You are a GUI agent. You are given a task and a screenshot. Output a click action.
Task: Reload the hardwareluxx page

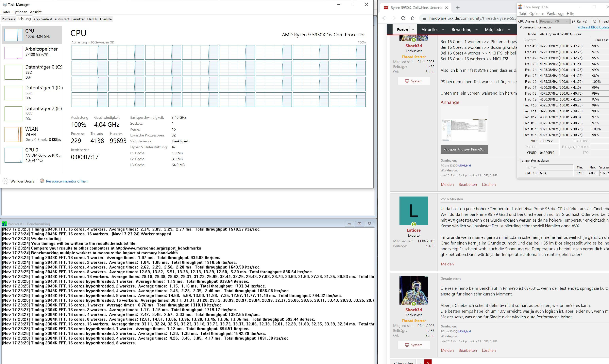click(x=403, y=18)
